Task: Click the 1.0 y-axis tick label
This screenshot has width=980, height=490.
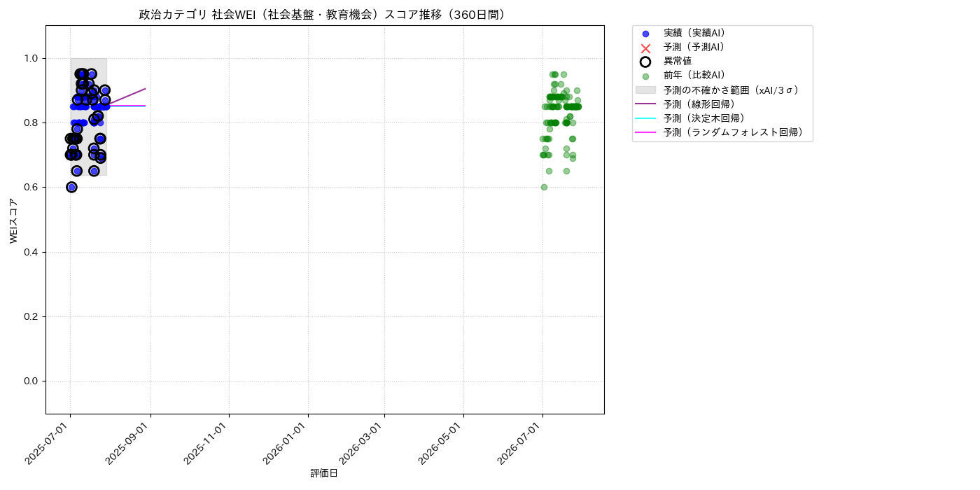Action: click(x=31, y=58)
